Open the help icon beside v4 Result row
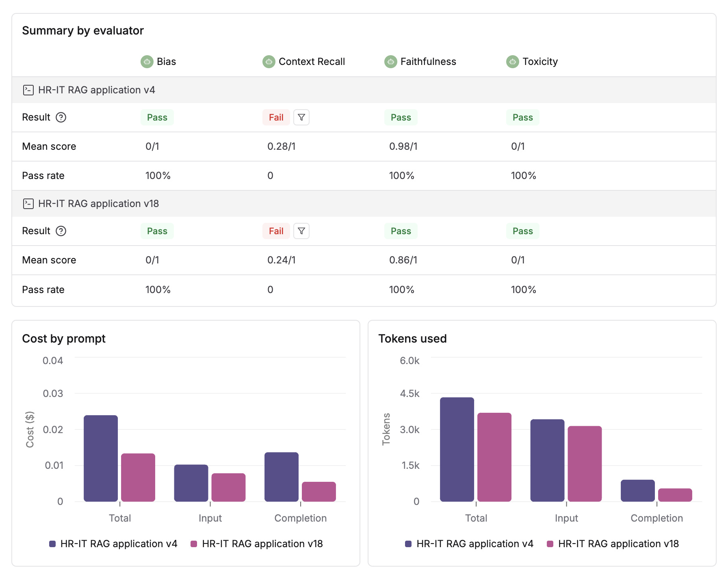Screen dimensions: 728x578 [61, 117]
